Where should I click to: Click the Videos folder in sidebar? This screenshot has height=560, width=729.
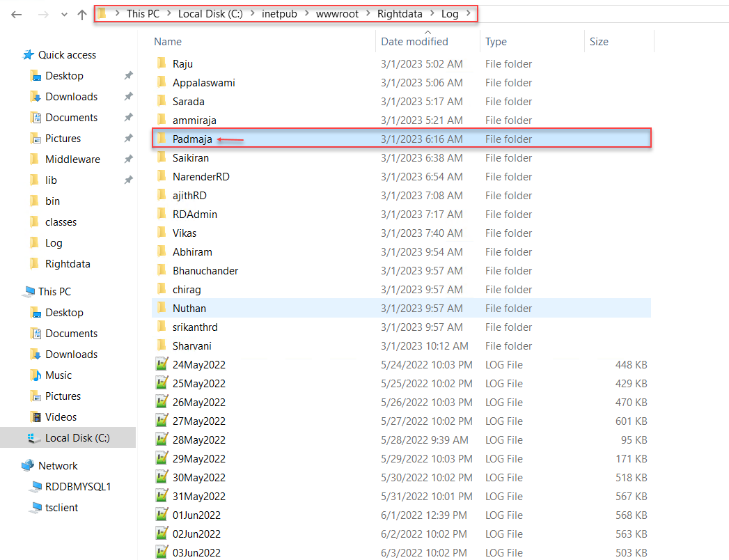coord(62,417)
